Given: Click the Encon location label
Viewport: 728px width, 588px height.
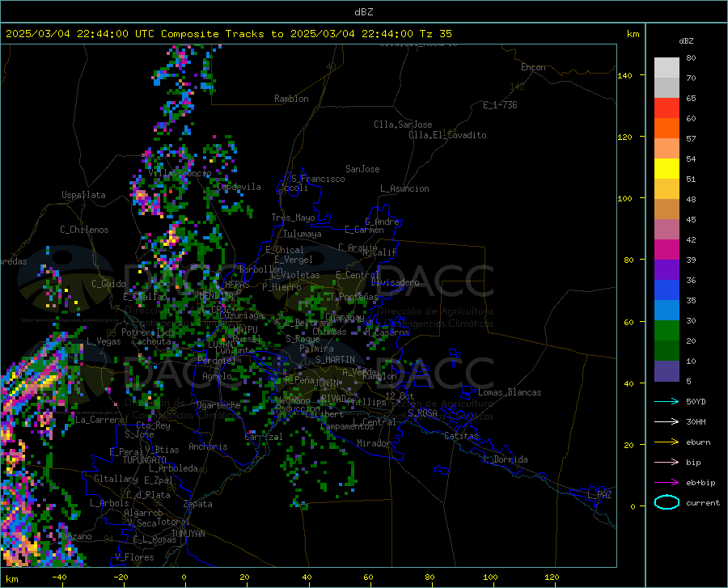Looking at the screenshot, I should pyautogui.click(x=533, y=67).
